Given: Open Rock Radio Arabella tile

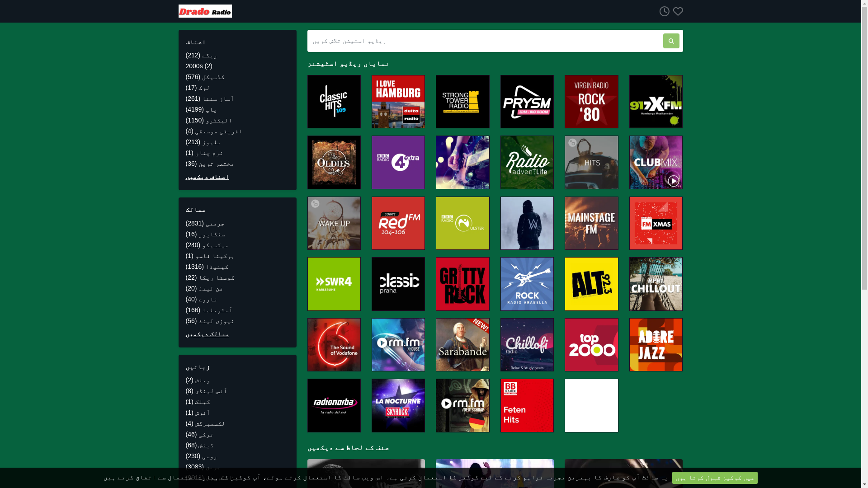Looking at the screenshot, I should (x=527, y=284).
